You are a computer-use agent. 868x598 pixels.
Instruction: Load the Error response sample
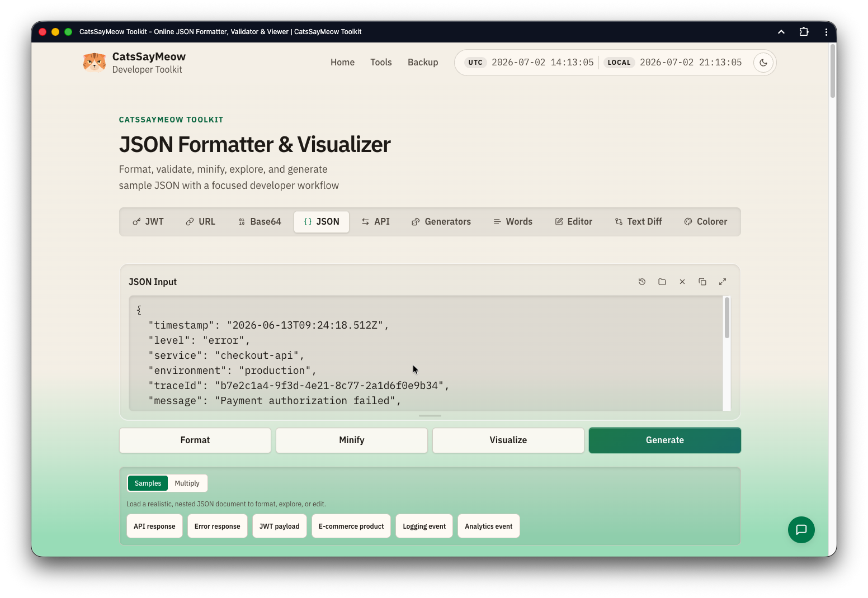pos(218,526)
